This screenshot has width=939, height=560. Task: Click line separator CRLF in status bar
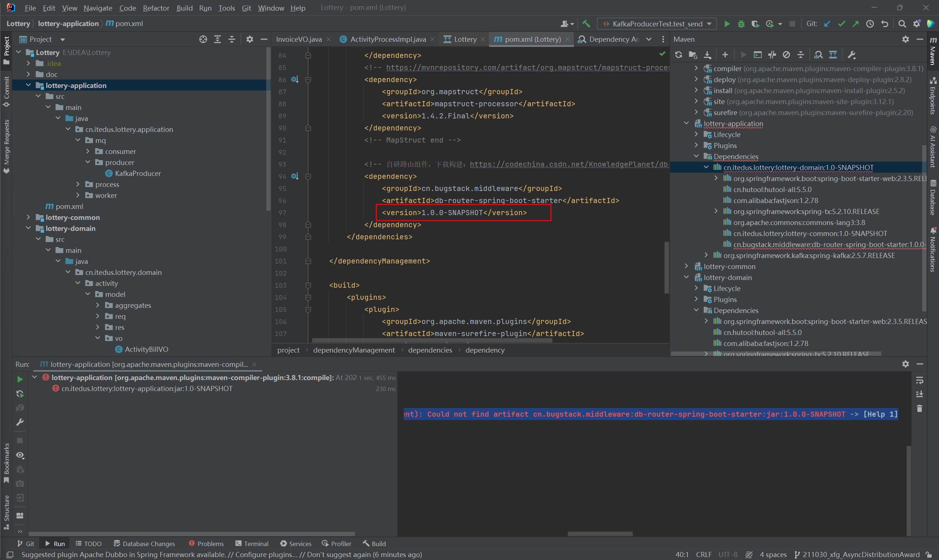[704, 555]
